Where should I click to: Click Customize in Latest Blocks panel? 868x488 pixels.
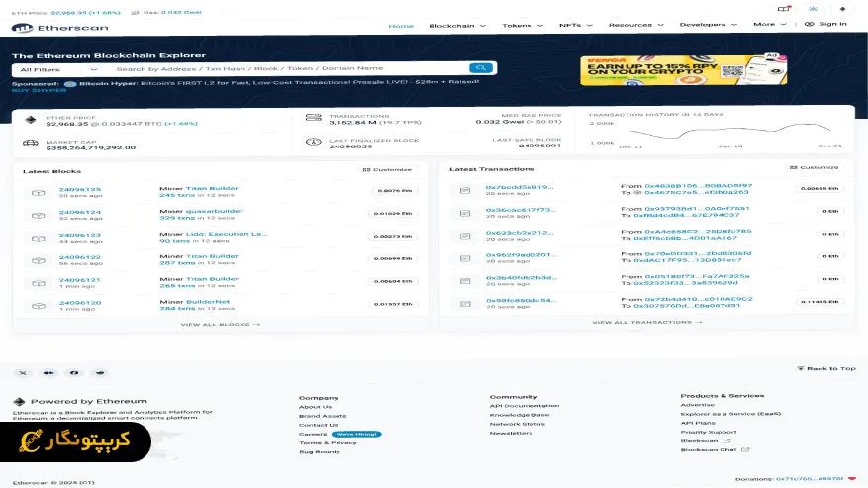388,169
